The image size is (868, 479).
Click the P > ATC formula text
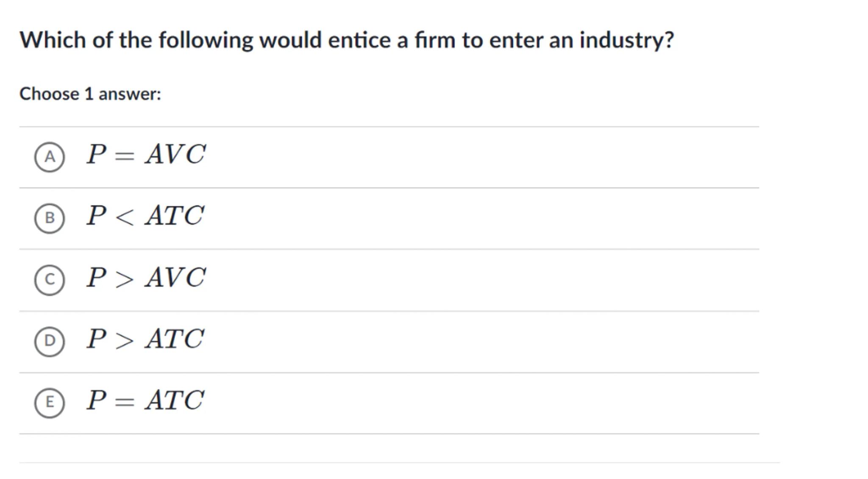[145, 339]
